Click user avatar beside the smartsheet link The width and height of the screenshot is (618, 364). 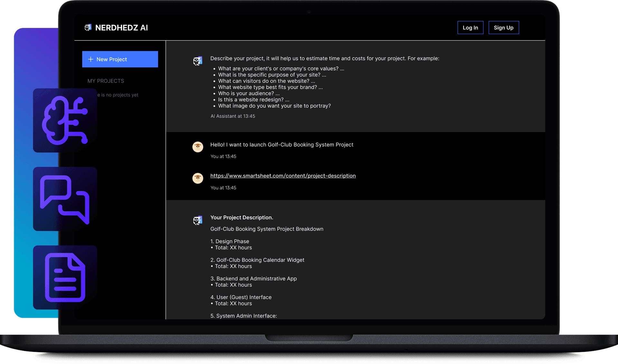198,178
